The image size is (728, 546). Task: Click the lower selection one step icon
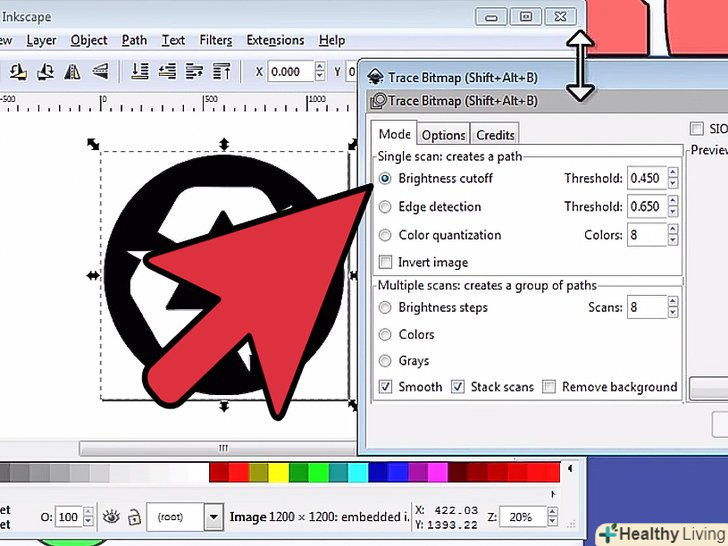click(x=167, y=72)
